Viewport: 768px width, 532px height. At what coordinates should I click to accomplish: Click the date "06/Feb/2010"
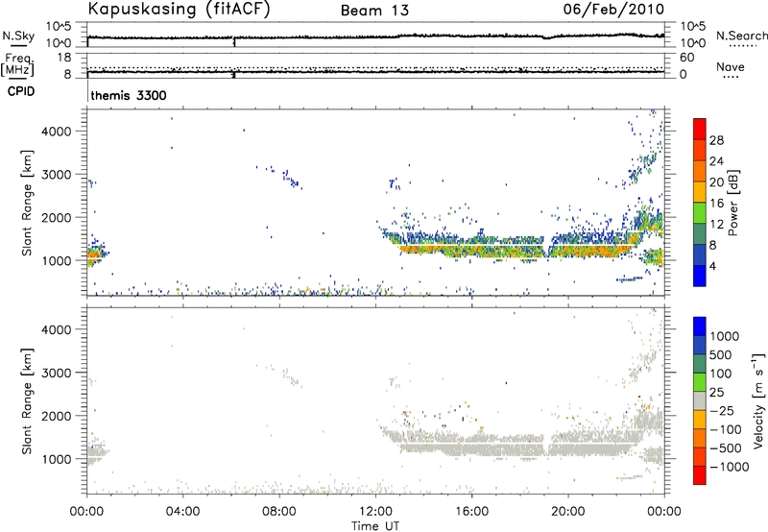(x=613, y=9)
